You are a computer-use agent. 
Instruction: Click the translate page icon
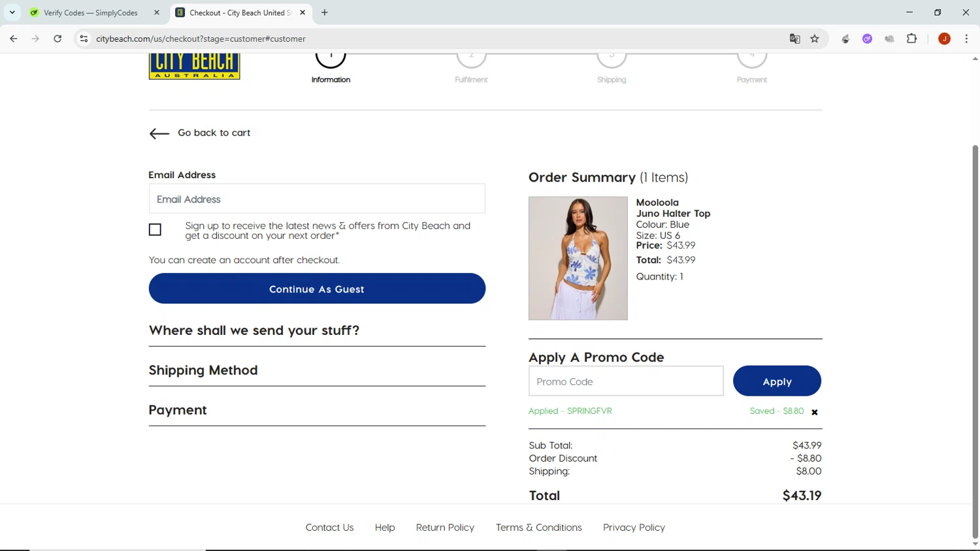click(794, 39)
